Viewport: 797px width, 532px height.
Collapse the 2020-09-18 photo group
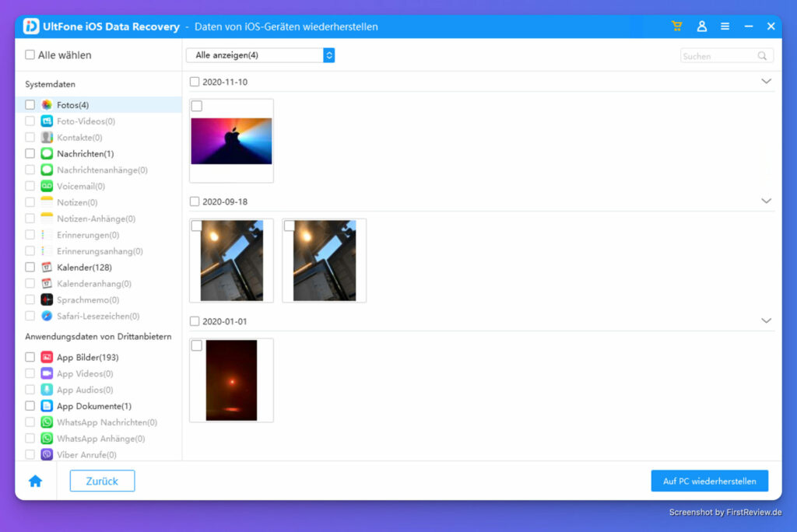click(x=766, y=201)
